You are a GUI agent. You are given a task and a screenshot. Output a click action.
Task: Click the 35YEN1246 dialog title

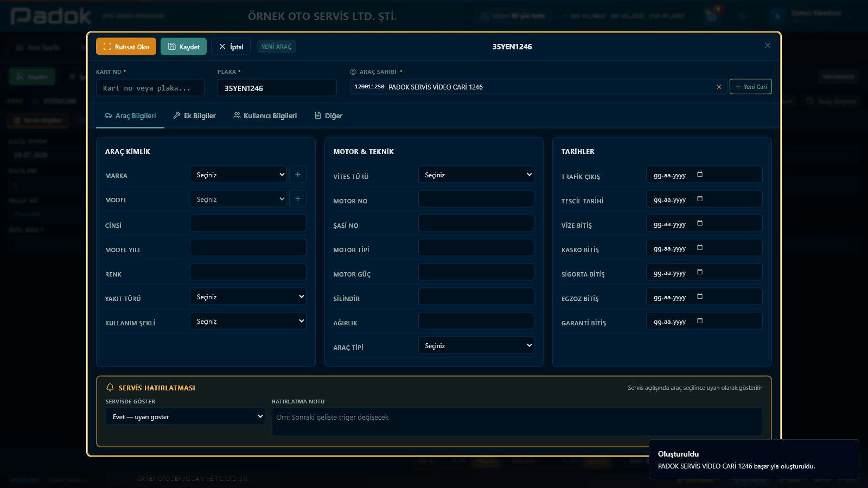pos(512,47)
